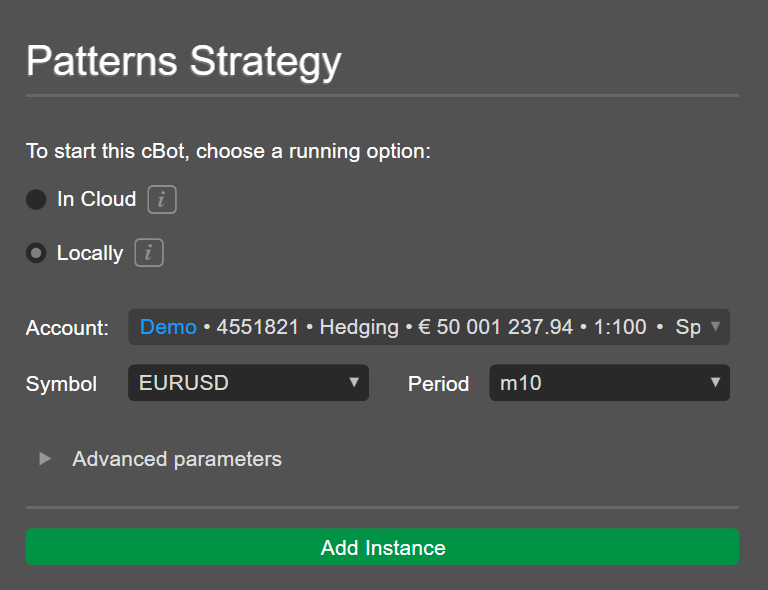Select the In Cloud running option

pyautogui.click(x=36, y=199)
